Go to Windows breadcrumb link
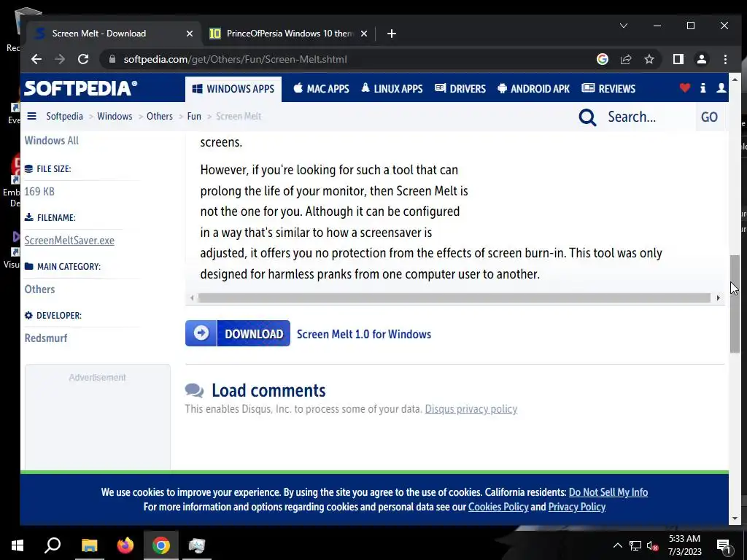 (x=115, y=116)
